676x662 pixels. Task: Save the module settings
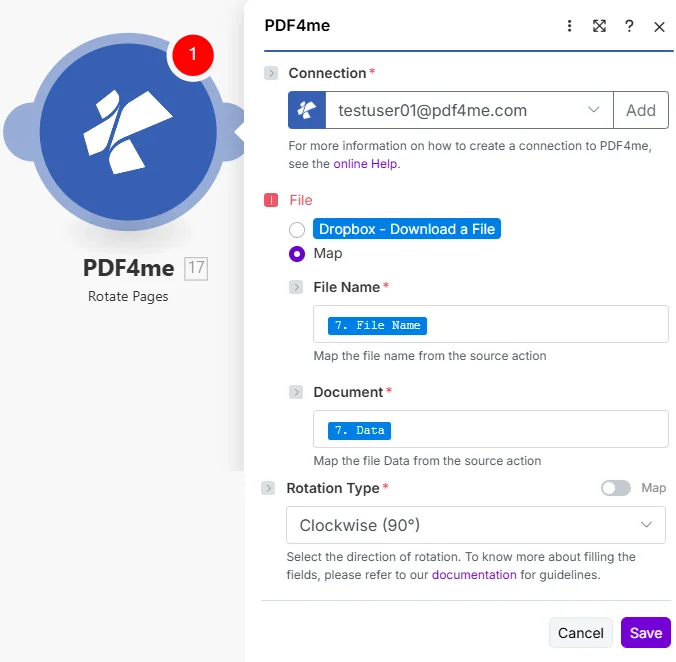click(645, 633)
